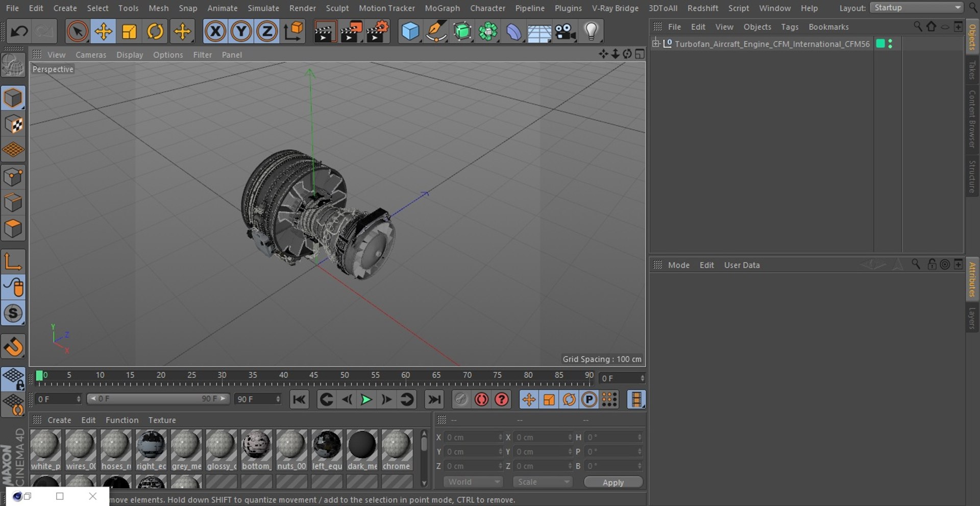Open the Render menu

coord(303,8)
